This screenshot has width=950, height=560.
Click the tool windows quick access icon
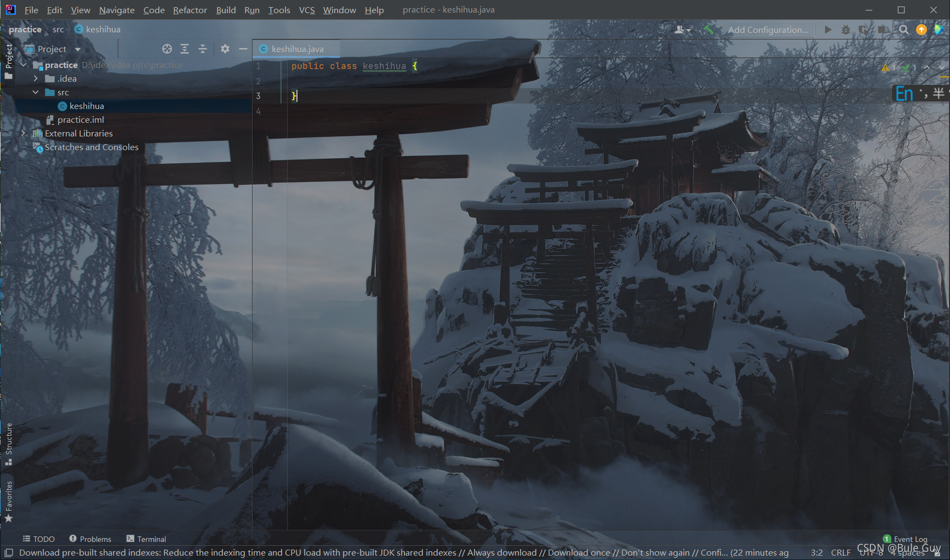tap(9, 552)
